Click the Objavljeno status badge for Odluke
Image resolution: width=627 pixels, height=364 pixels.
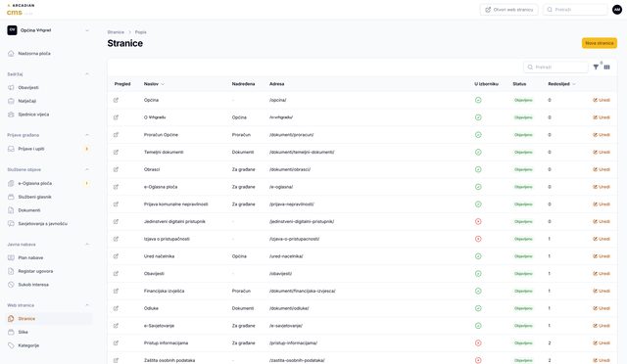click(523, 308)
